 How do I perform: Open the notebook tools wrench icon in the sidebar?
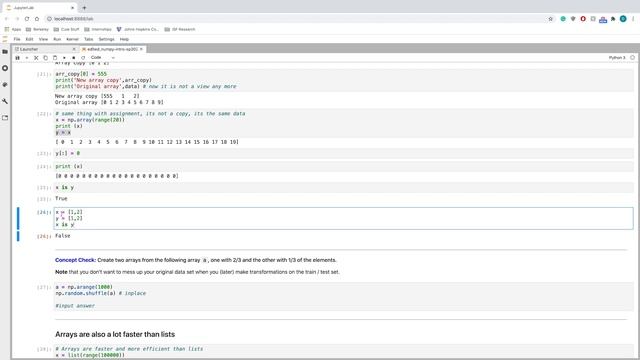click(5, 101)
